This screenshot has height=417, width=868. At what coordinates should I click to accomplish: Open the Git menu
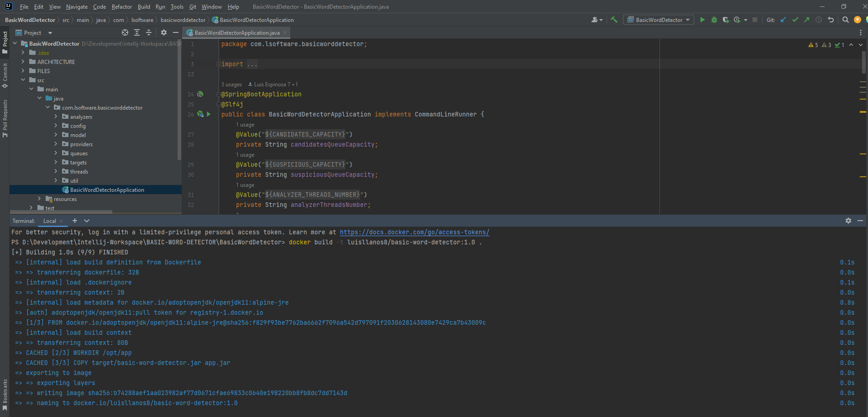click(x=193, y=7)
